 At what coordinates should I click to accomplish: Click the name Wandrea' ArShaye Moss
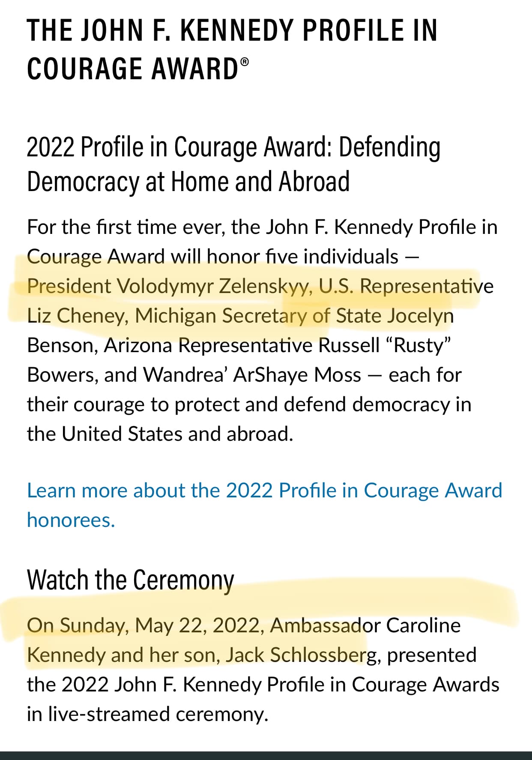click(252, 375)
